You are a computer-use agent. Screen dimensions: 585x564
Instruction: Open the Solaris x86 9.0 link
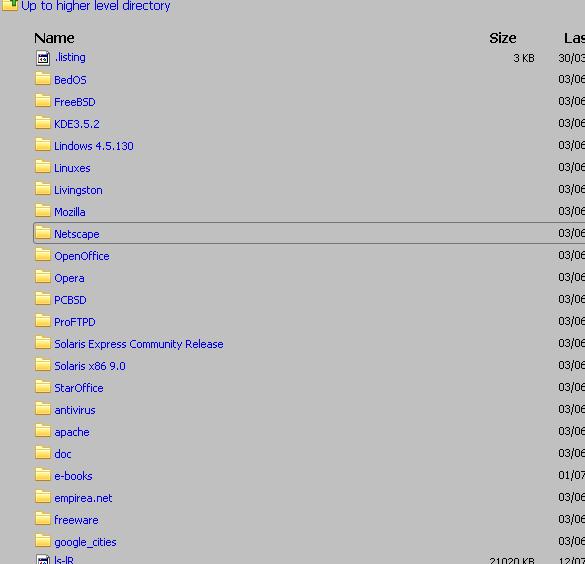pos(90,366)
